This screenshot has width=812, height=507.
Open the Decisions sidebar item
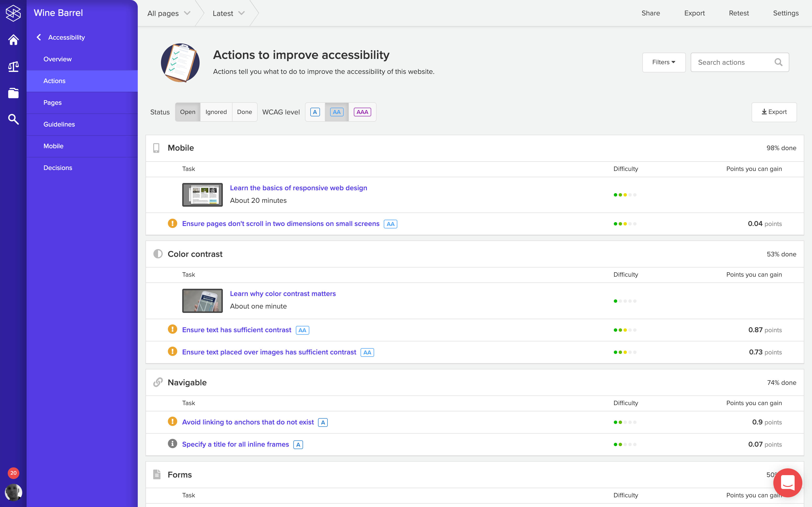coord(58,168)
